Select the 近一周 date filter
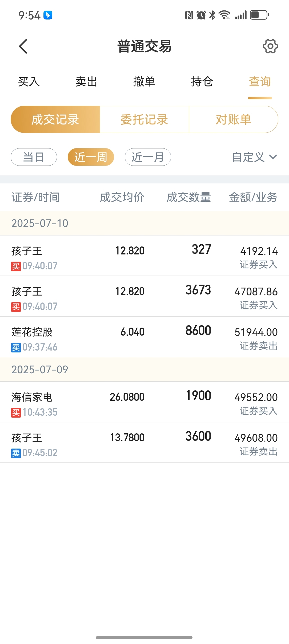 tap(91, 157)
